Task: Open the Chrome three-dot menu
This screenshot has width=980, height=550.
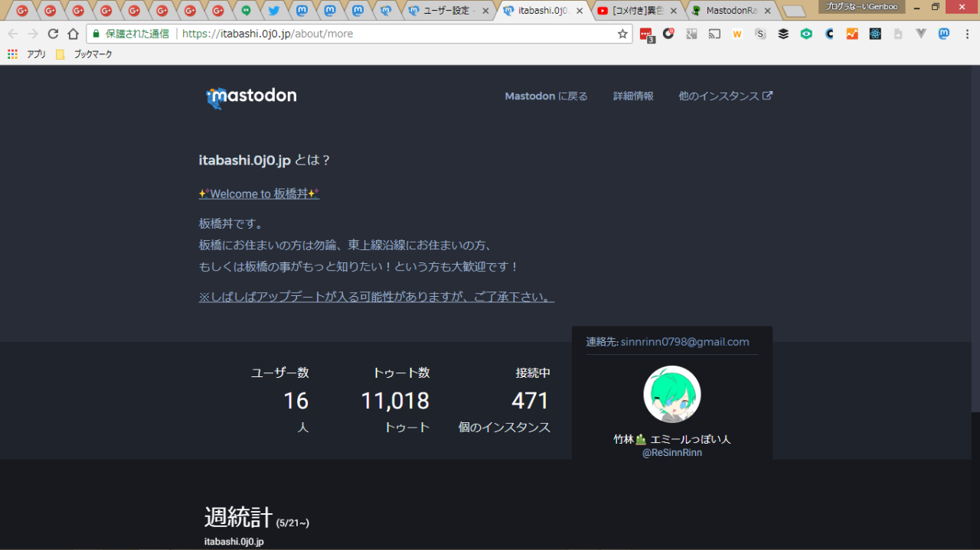Action: pos(966,34)
